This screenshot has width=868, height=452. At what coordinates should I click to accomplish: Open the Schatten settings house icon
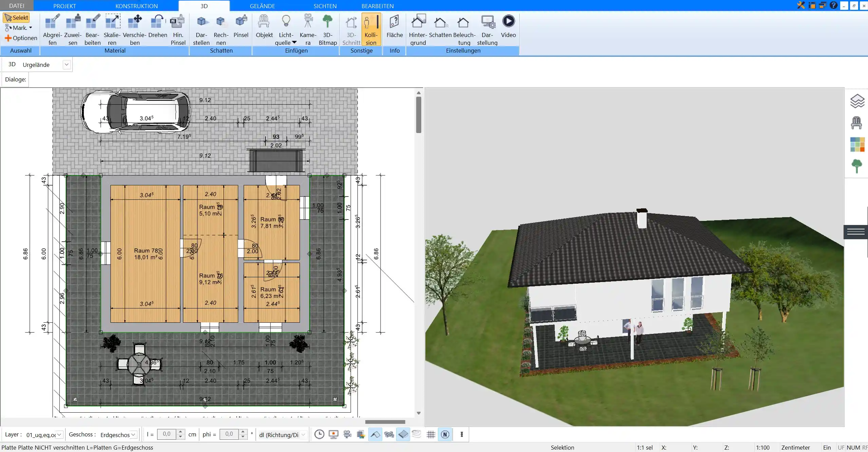pyautogui.click(x=440, y=26)
